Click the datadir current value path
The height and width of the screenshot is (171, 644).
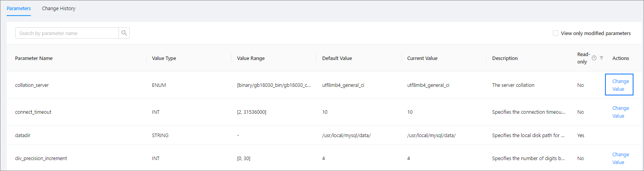coord(431,136)
